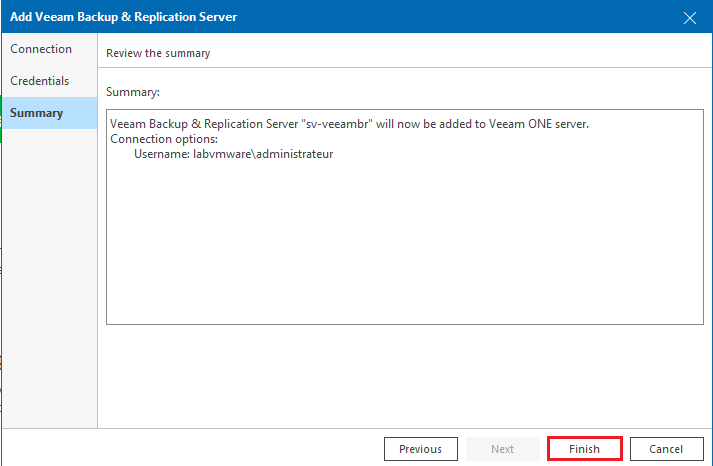Close the dialog with the X icon
713x466 pixels.
pyautogui.click(x=689, y=18)
